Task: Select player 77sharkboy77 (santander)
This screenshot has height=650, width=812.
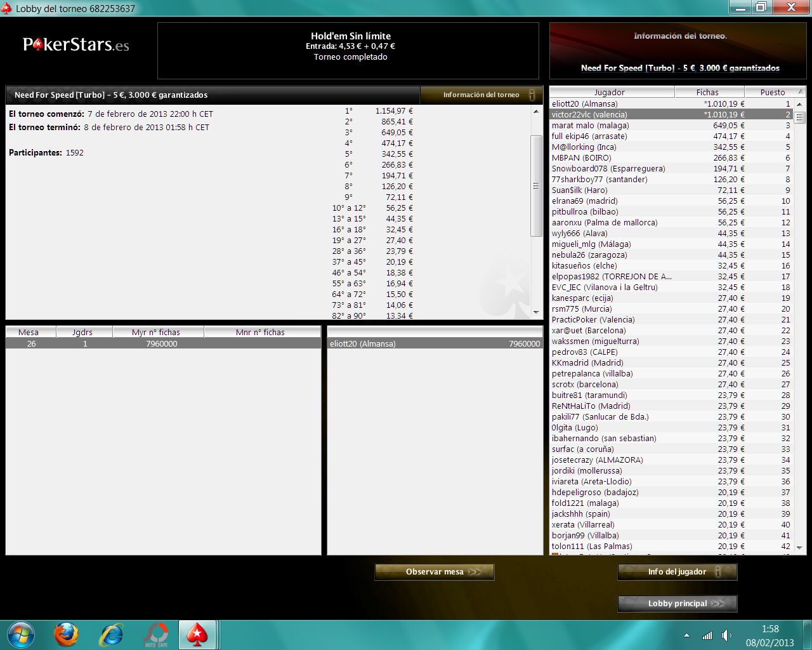Action: 671,180
